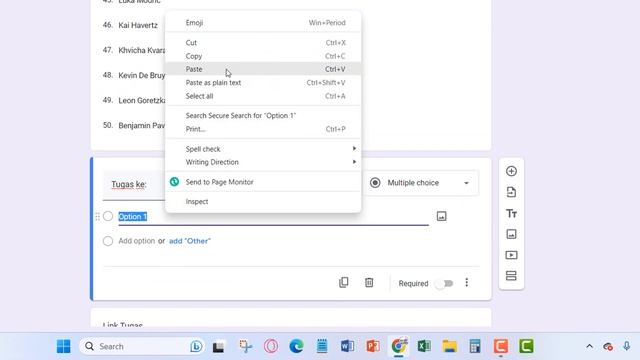Open Microsoft Edge from taskbar

click(296, 346)
